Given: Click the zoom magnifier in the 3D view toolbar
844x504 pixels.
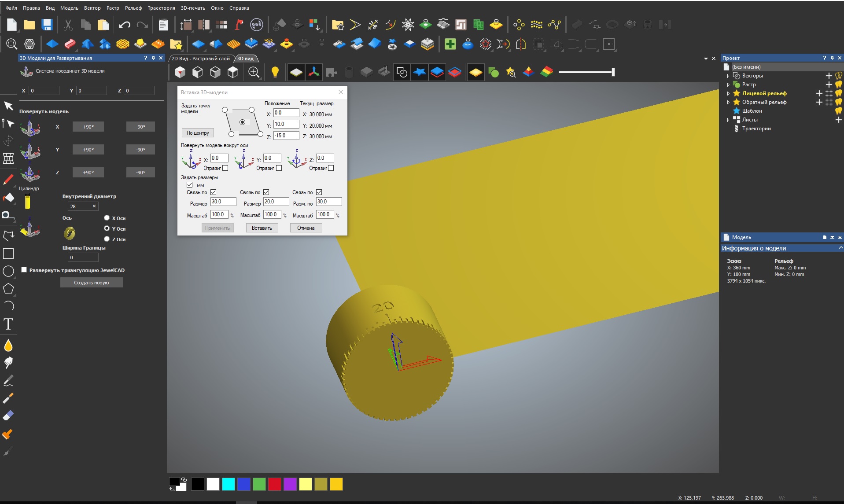Looking at the screenshot, I should [x=254, y=72].
